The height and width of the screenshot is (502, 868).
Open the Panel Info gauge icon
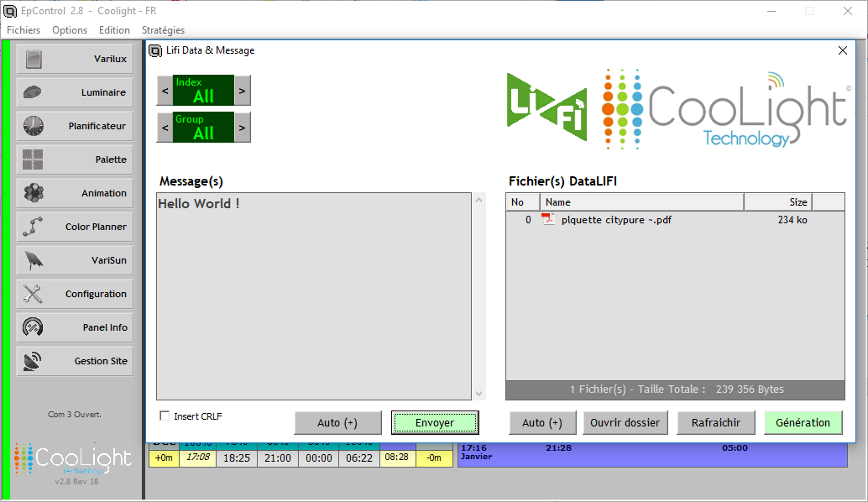click(33, 327)
